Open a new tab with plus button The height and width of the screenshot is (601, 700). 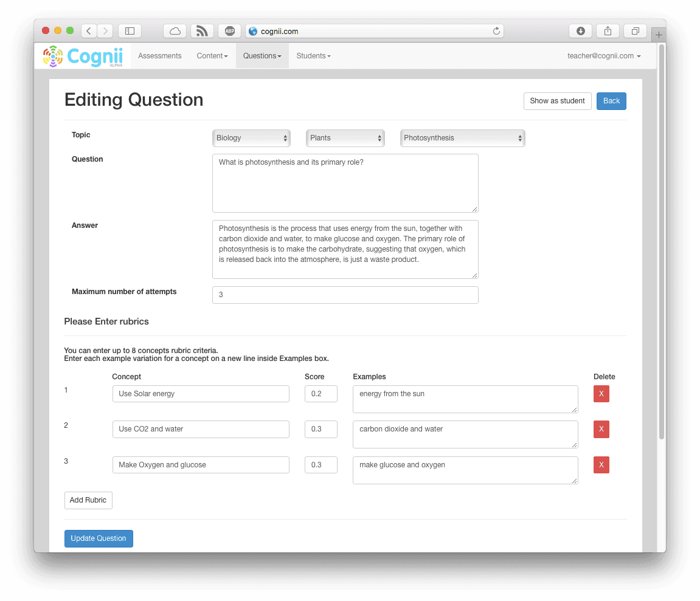pos(659,35)
